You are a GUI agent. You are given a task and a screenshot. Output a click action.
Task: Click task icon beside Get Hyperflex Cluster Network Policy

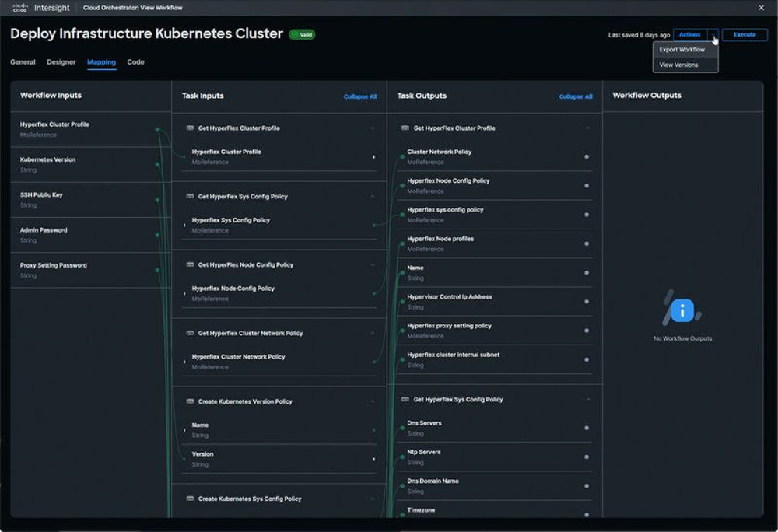pyautogui.click(x=190, y=333)
